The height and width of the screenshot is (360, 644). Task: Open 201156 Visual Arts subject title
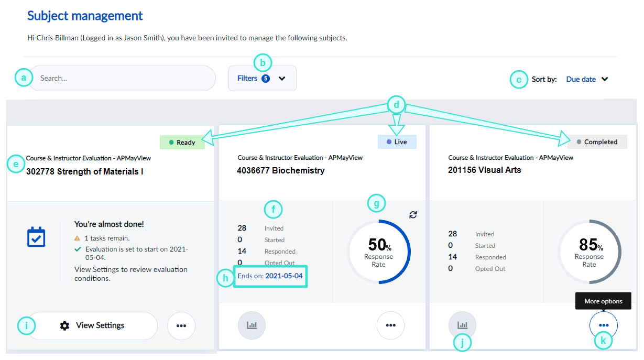coord(485,170)
